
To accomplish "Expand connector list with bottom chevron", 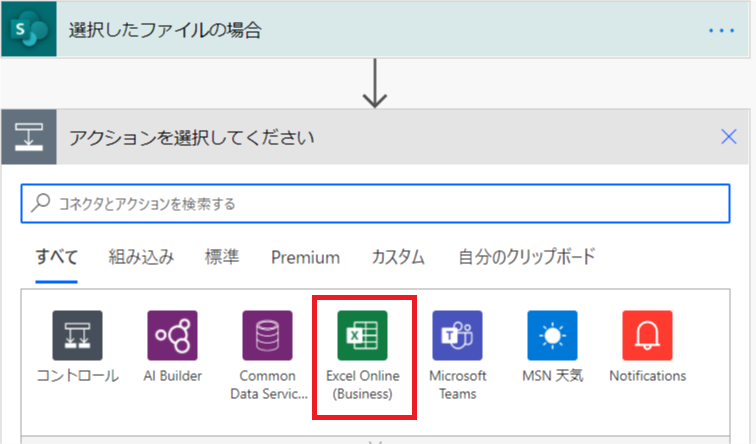I will (375, 441).
